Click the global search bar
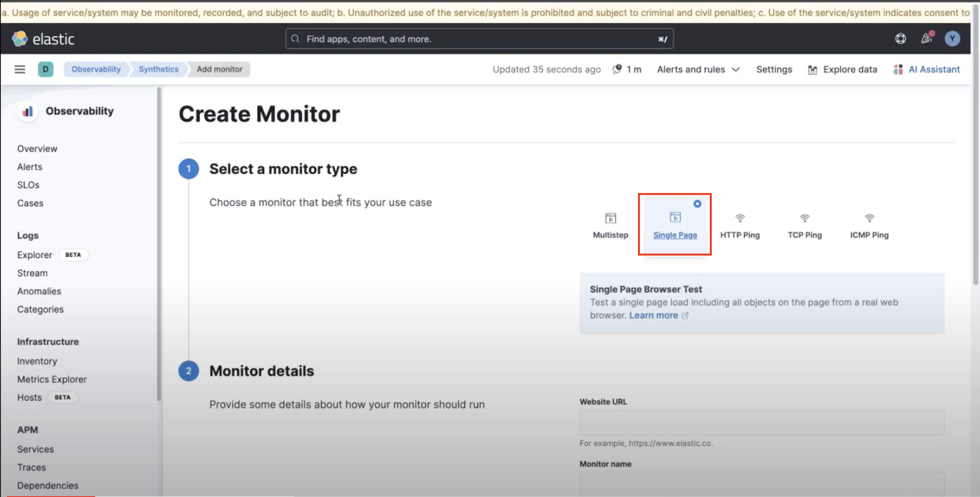 click(479, 39)
